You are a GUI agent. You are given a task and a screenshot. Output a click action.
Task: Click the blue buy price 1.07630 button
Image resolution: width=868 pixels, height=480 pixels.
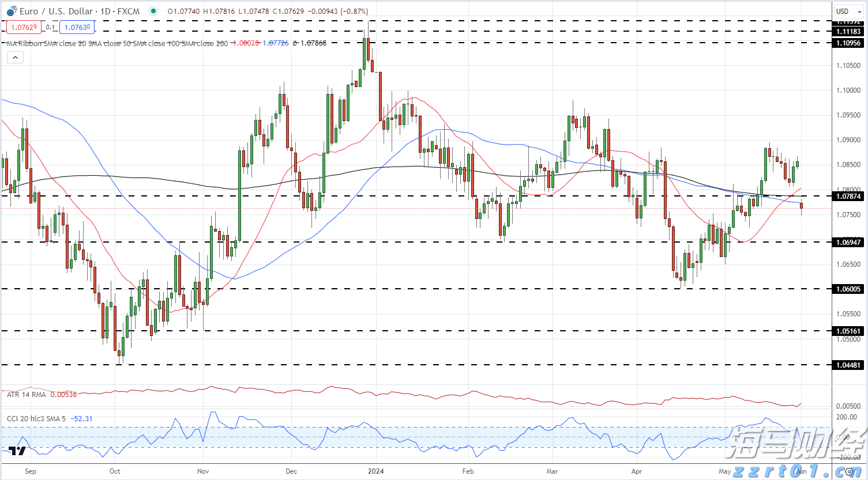click(77, 27)
